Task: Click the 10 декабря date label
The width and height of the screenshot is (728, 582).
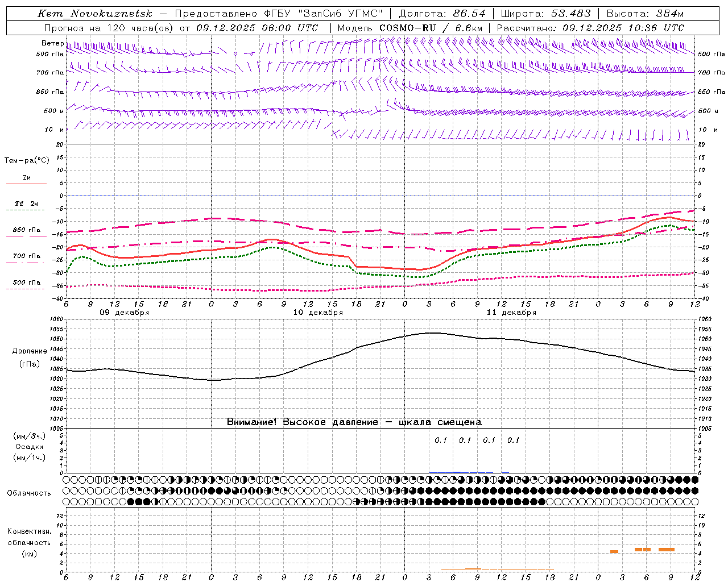Action: [318, 313]
